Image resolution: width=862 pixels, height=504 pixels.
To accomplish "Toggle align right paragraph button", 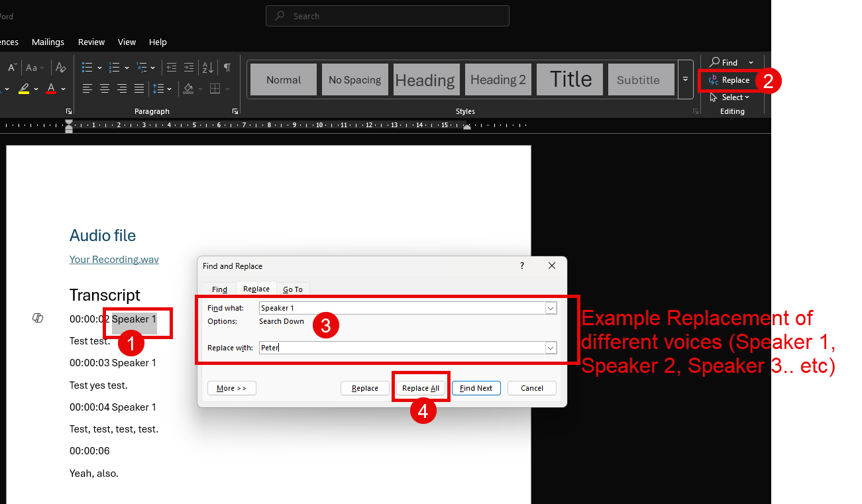I will tap(122, 88).
